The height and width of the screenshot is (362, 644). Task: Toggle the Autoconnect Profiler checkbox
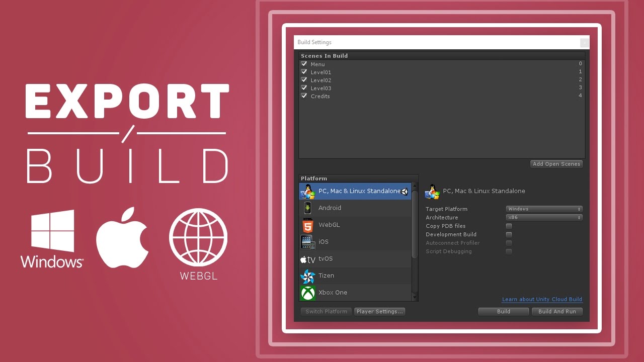point(509,243)
